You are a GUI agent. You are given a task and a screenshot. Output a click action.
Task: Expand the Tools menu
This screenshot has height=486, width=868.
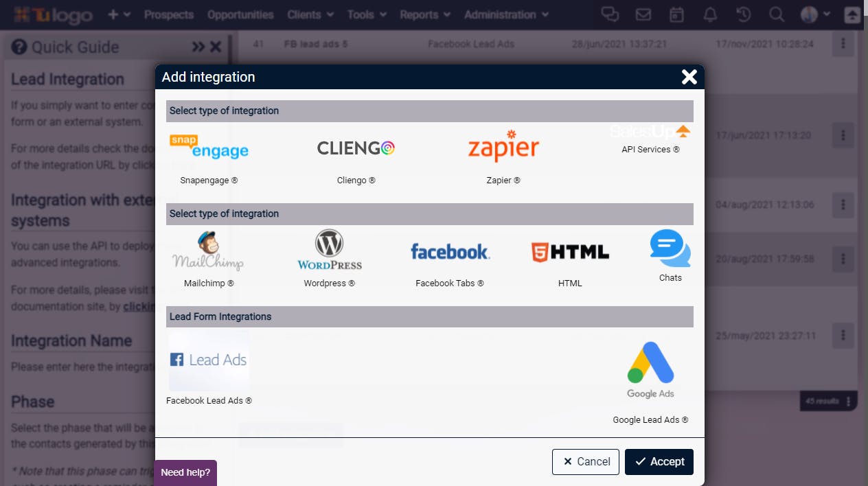click(x=367, y=14)
